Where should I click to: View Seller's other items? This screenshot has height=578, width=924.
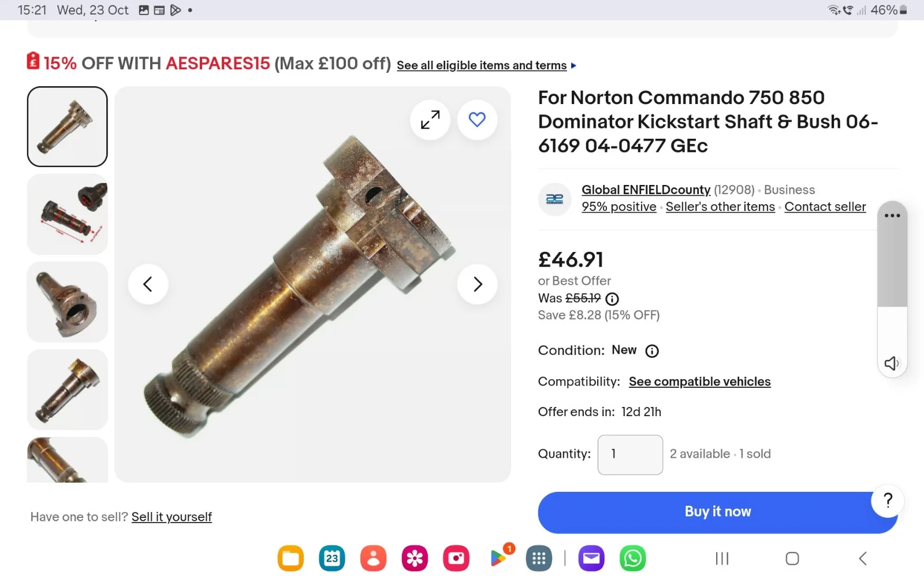coord(720,206)
